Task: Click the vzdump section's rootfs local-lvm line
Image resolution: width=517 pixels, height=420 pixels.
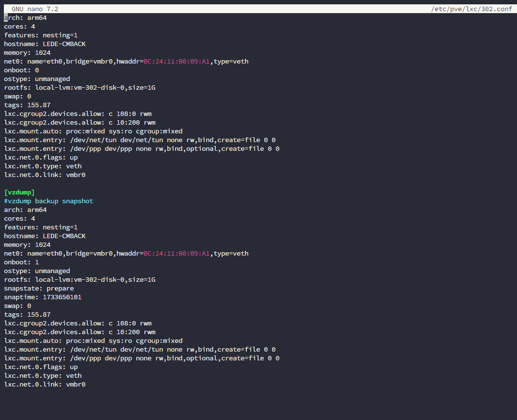Action: click(80, 280)
